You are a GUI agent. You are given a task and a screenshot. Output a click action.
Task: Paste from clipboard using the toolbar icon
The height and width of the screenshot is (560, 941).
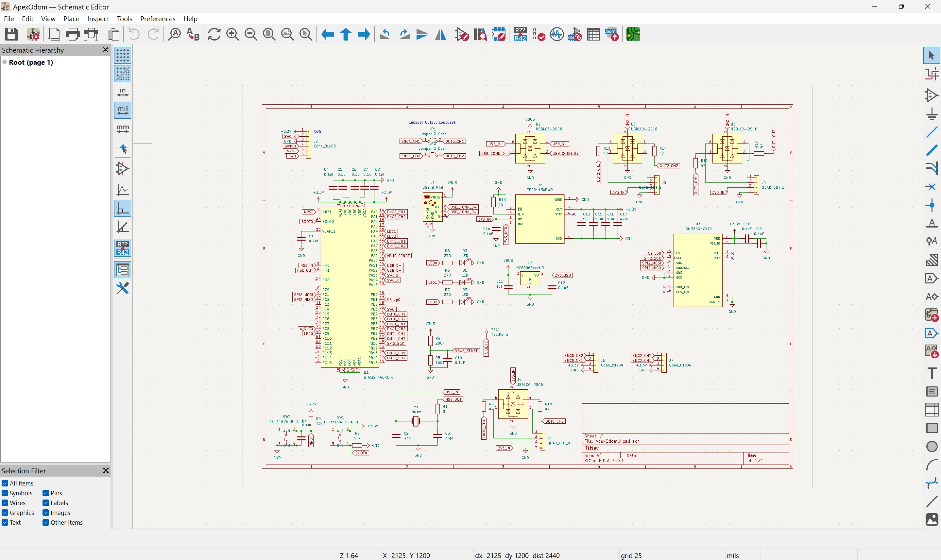coord(114,34)
